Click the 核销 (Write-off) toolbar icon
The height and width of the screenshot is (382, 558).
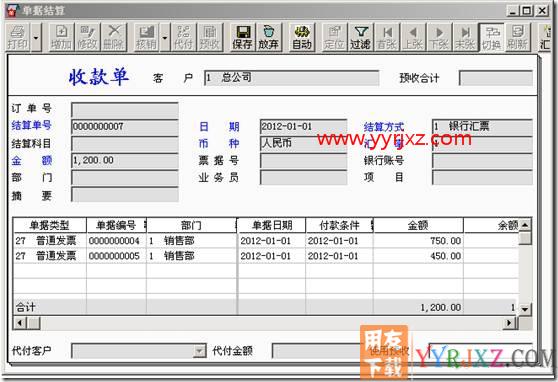(146, 37)
